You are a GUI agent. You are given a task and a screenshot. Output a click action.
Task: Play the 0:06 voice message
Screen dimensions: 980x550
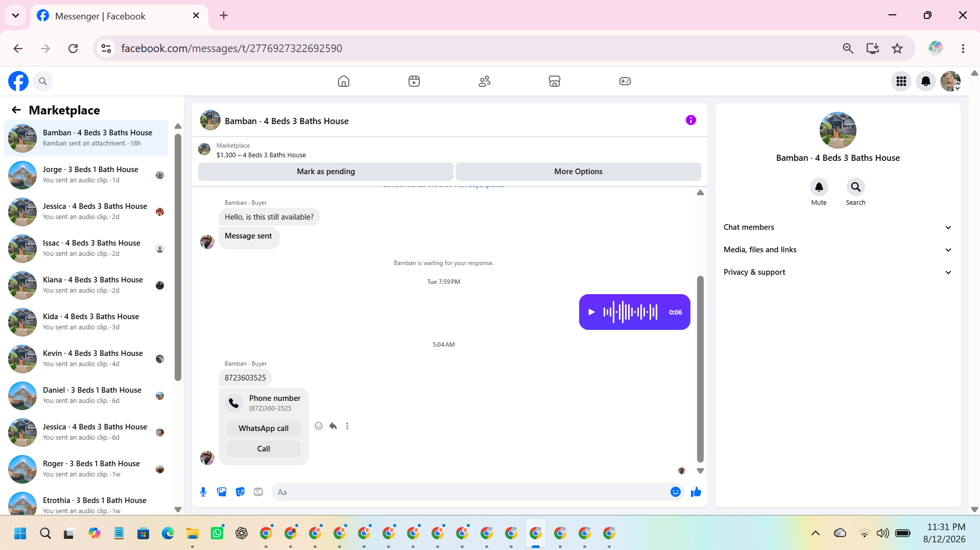[x=591, y=312]
